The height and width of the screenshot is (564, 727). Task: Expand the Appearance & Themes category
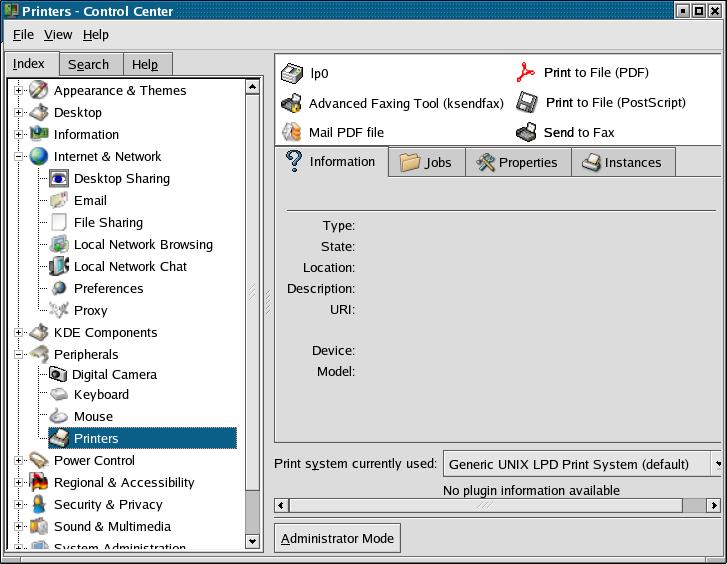[19, 91]
